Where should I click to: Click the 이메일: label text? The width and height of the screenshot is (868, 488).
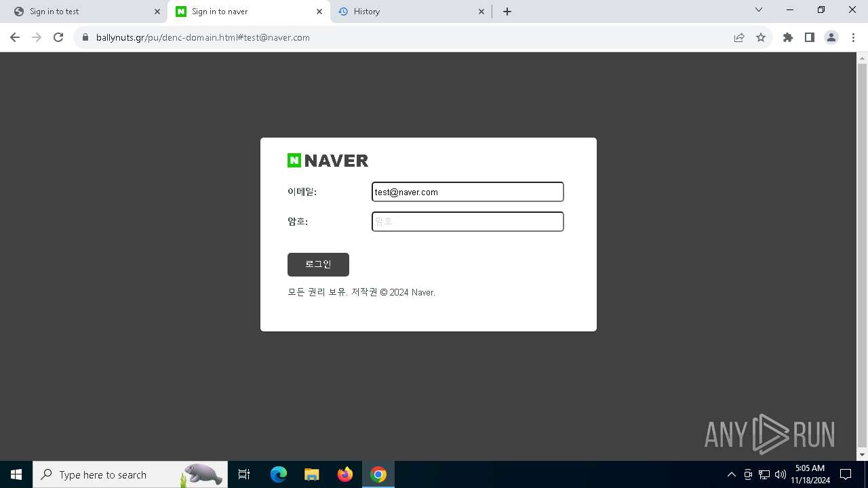(x=302, y=192)
